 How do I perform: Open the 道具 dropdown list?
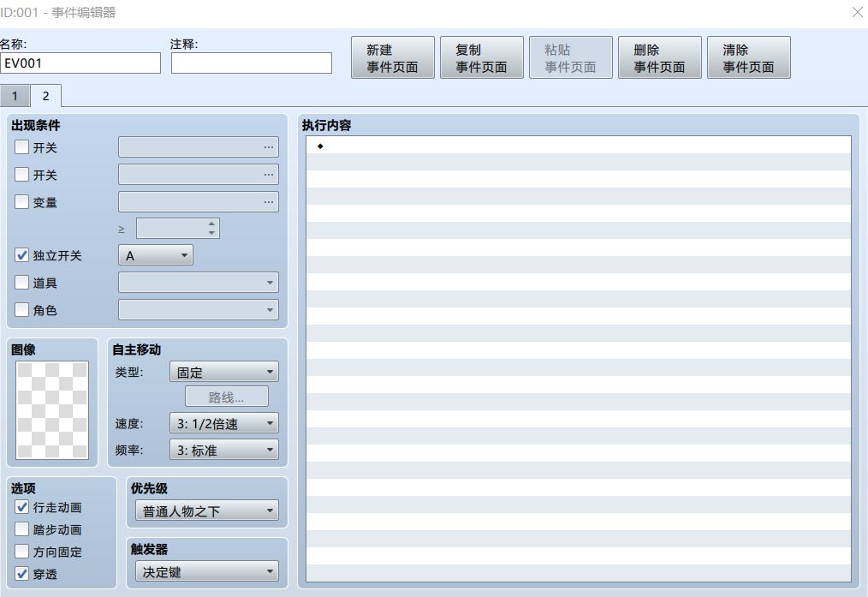[x=199, y=283]
